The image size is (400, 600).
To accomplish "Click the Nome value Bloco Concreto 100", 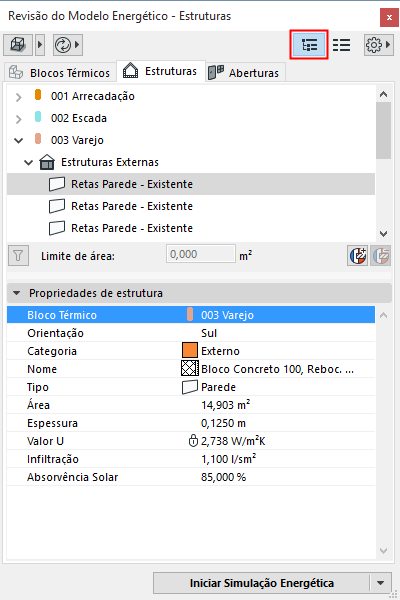I will tap(278, 369).
